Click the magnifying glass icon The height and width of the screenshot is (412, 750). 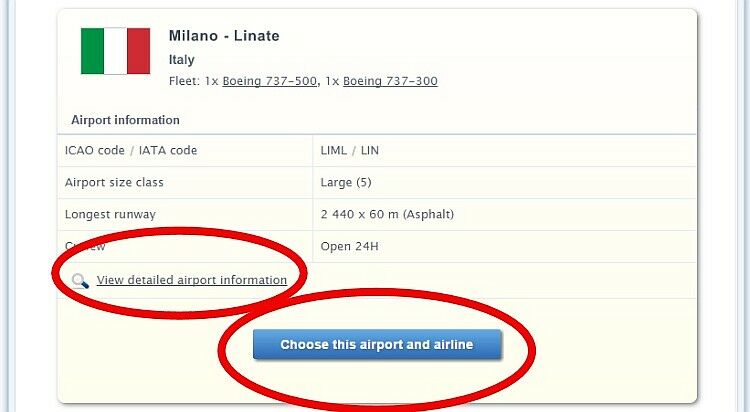(80, 281)
